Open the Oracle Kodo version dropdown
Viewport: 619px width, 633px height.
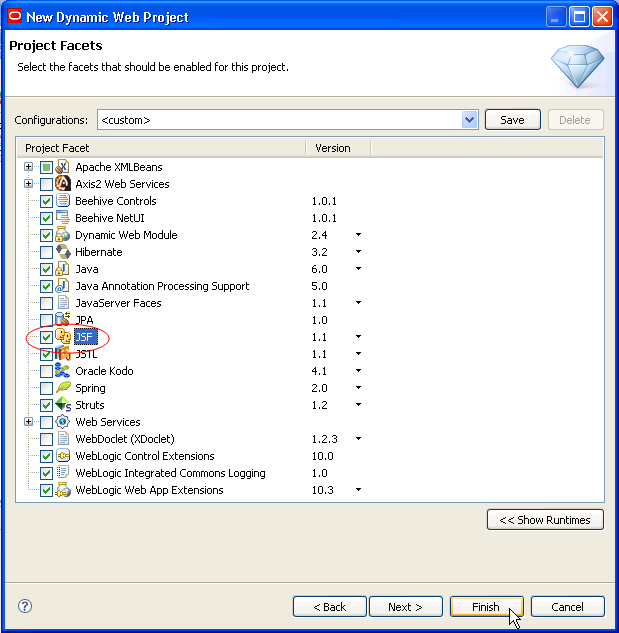pos(358,370)
